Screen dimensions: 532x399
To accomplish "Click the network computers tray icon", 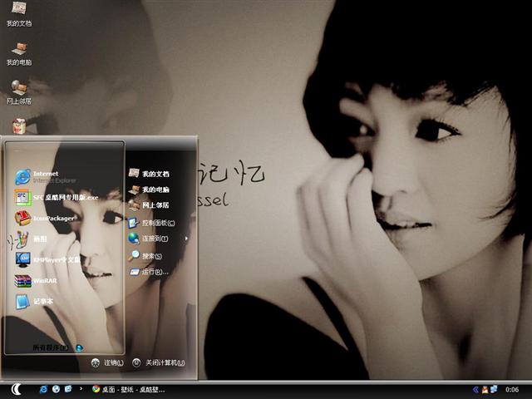I will (x=494, y=389).
